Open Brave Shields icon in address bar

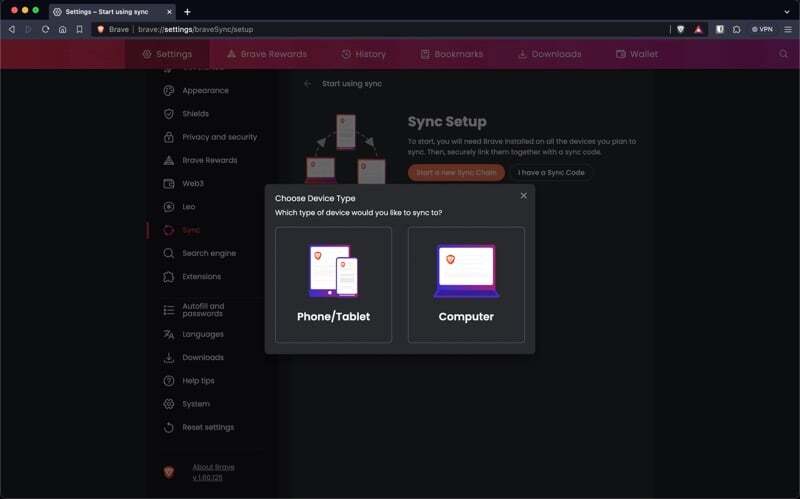coord(680,30)
